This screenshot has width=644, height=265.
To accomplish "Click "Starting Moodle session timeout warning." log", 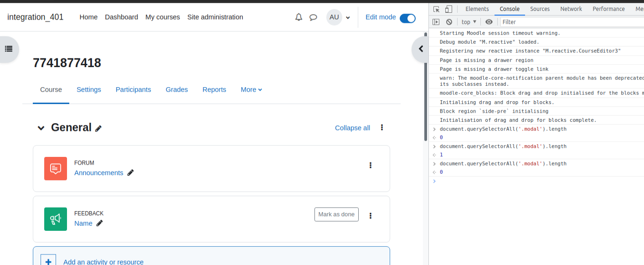I will [x=500, y=33].
